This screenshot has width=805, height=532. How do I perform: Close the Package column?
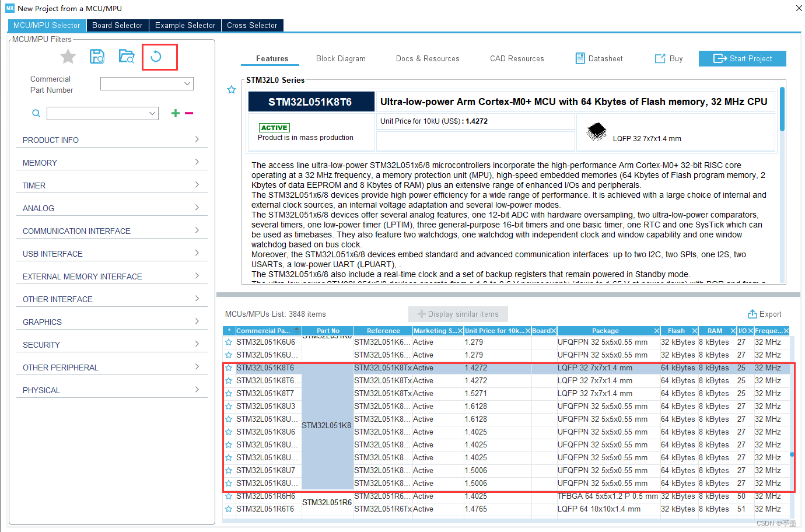[657, 331]
